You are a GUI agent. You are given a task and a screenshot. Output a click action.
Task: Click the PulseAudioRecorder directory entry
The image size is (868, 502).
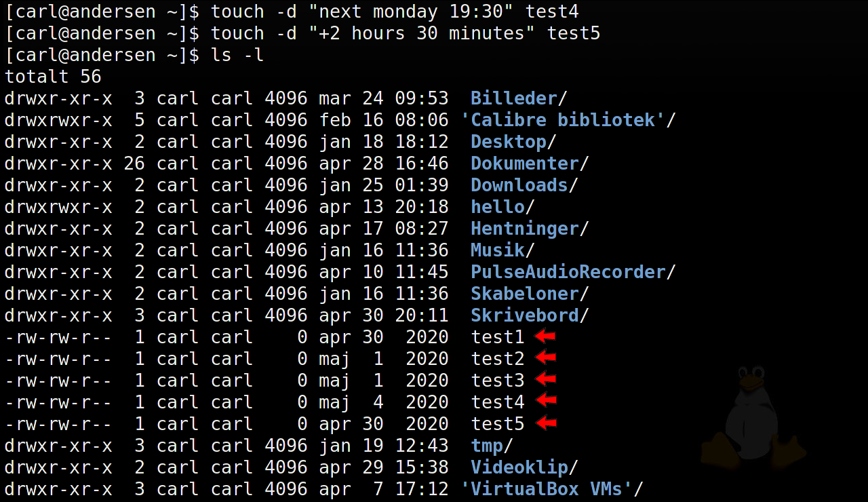[x=568, y=272]
